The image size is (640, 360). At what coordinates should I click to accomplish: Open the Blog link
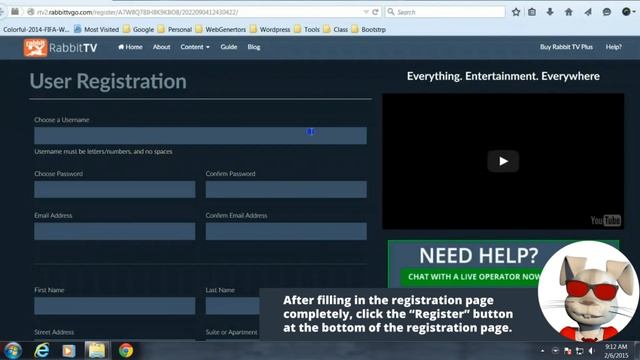tap(253, 47)
